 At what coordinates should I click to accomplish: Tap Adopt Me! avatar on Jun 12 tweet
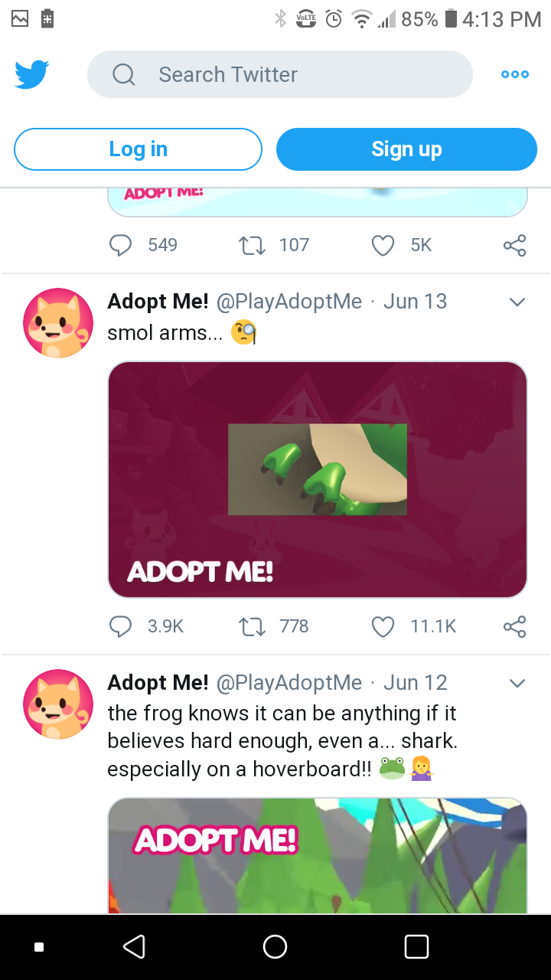point(58,704)
